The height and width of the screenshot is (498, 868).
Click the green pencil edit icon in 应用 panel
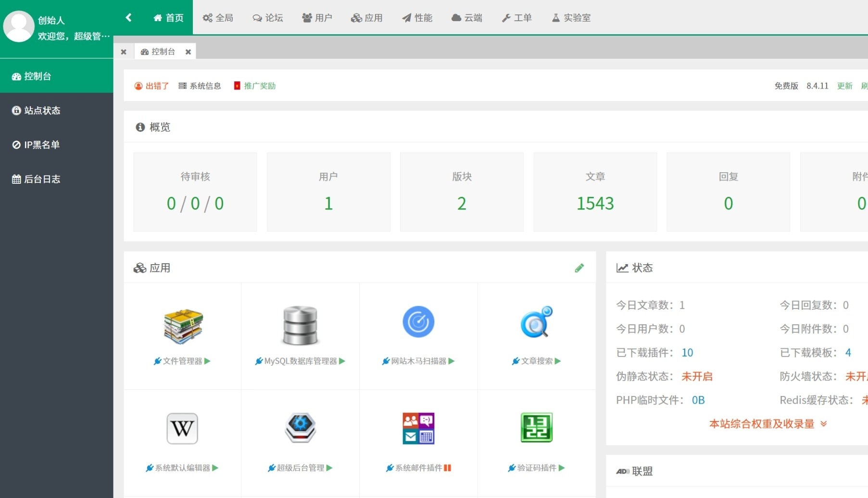(x=579, y=268)
